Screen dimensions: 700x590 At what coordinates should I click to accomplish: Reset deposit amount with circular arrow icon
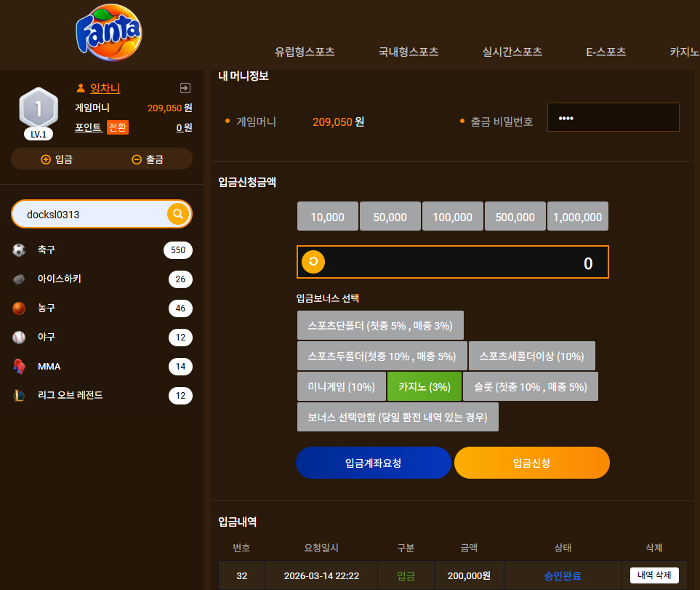click(x=313, y=262)
